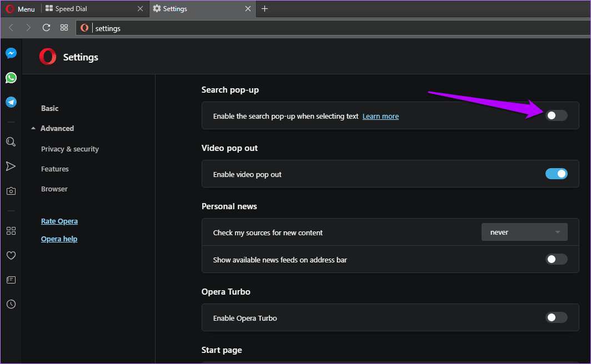The width and height of the screenshot is (591, 364).
Task: Open Messenger in the sidebar
Action: [11, 53]
